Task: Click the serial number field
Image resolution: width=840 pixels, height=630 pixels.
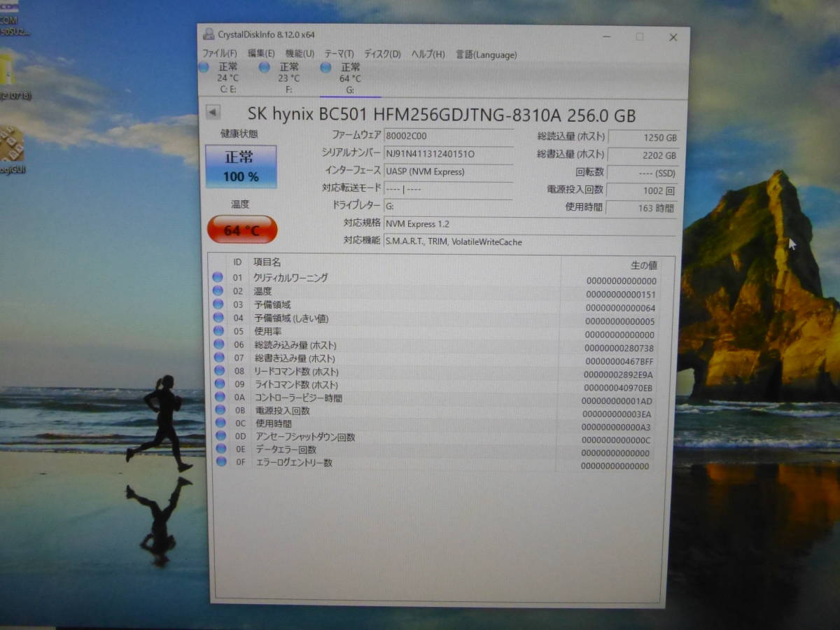Action: (x=448, y=153)
